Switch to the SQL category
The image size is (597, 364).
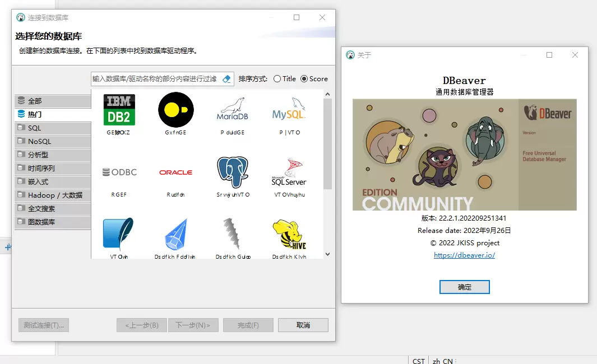coord(53,128)
